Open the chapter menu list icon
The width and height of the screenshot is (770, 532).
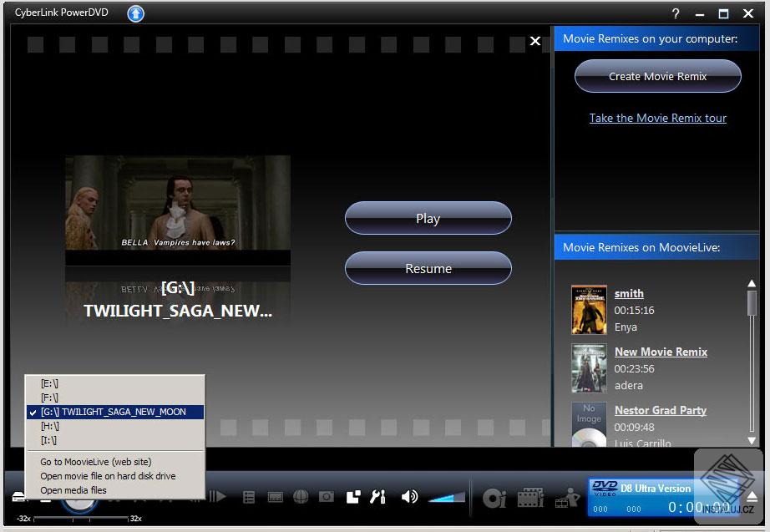249,497
